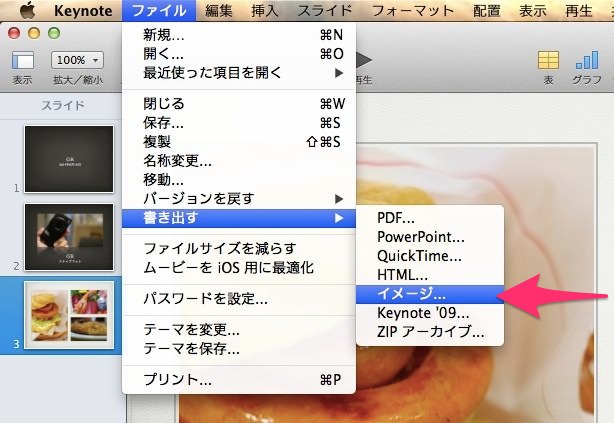Select slide 3 thumbnail with food photos
Image resolution: width=614 pixels, height=423 pixels.
[x=69, y=315]
